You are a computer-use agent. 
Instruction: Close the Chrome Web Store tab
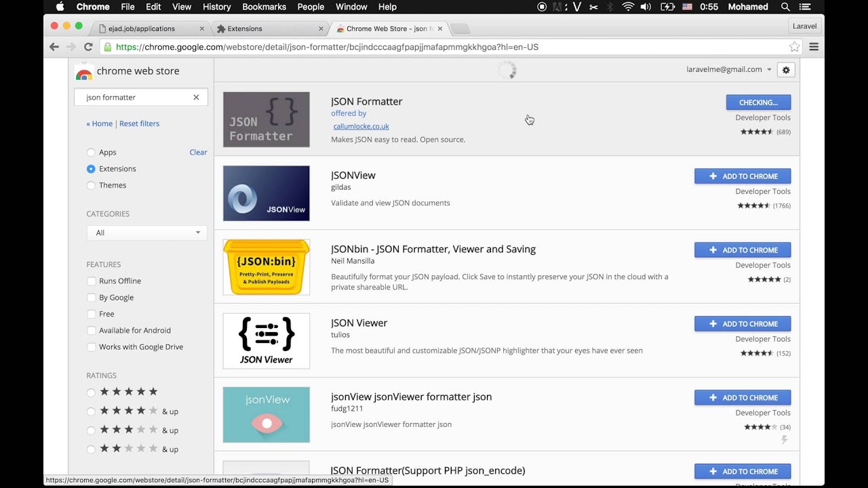(x=440, y=28)
